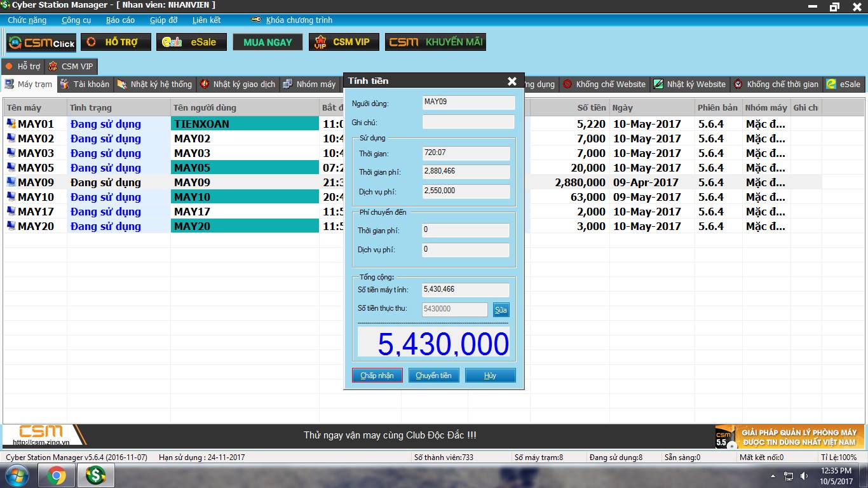Open the Báo cáo menu
The image size is (868, 488).
[x=120, y=20]
